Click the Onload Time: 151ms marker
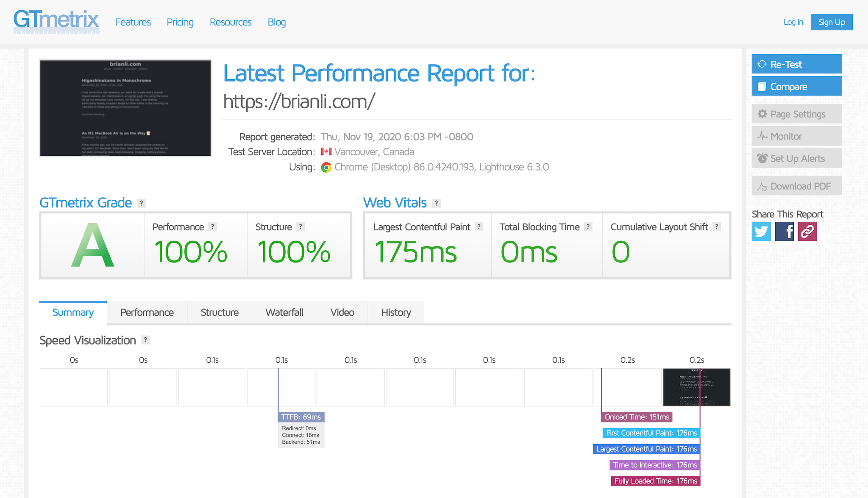 (x=637, y=417)
